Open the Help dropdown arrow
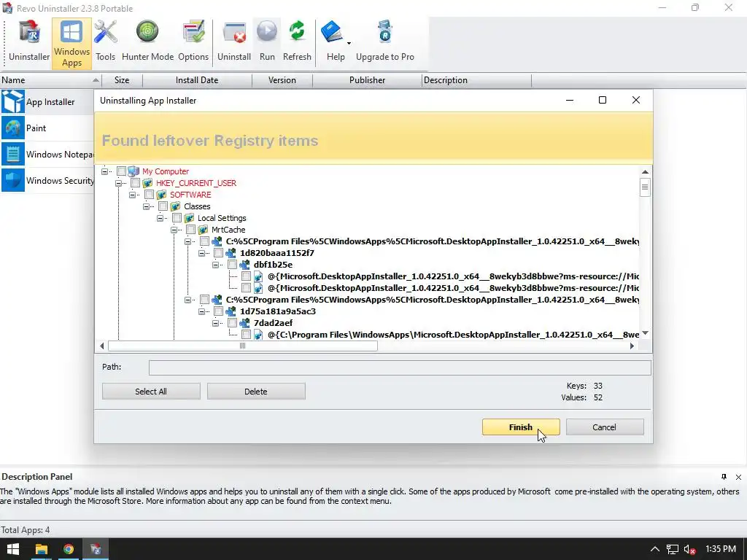Image resolution: width=747 pixels, height=560 pixels. pos(349,43)
